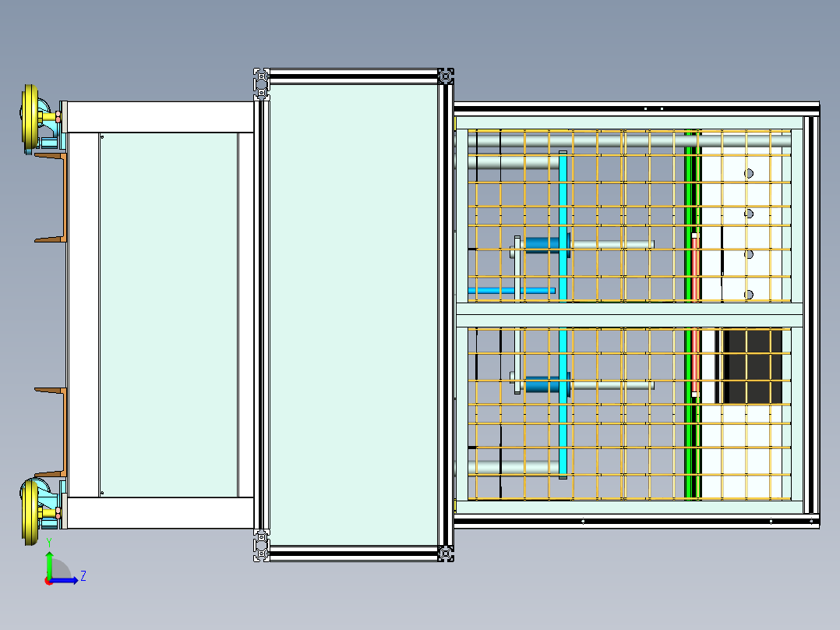This screenshot has width=840, height=630.
Task: Pick the topmost semicircular hole on the right plate
Action: point(749,173)
